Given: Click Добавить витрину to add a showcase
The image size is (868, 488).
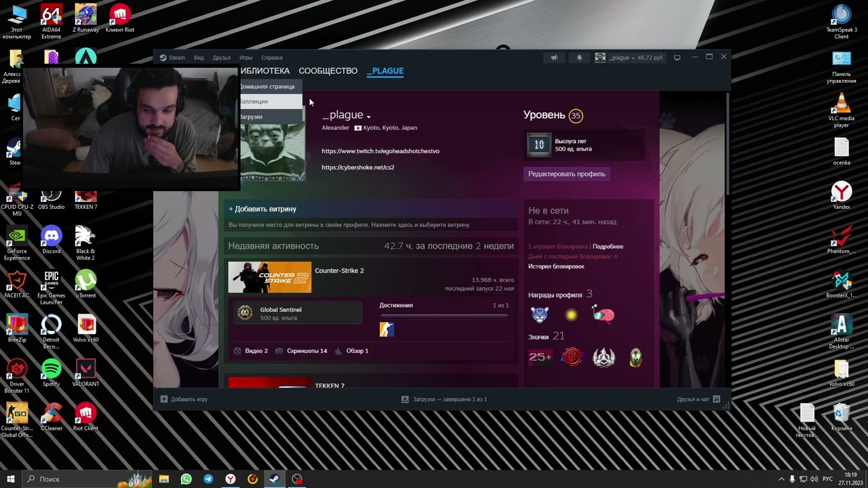Looking at the screenshot, I should pyautogui.click(x=262, y=209).
